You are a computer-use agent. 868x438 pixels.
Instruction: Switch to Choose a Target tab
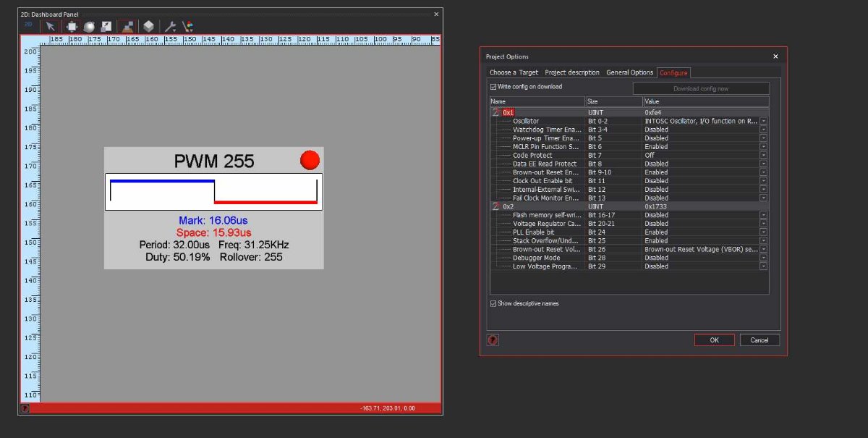click(514, 72)
